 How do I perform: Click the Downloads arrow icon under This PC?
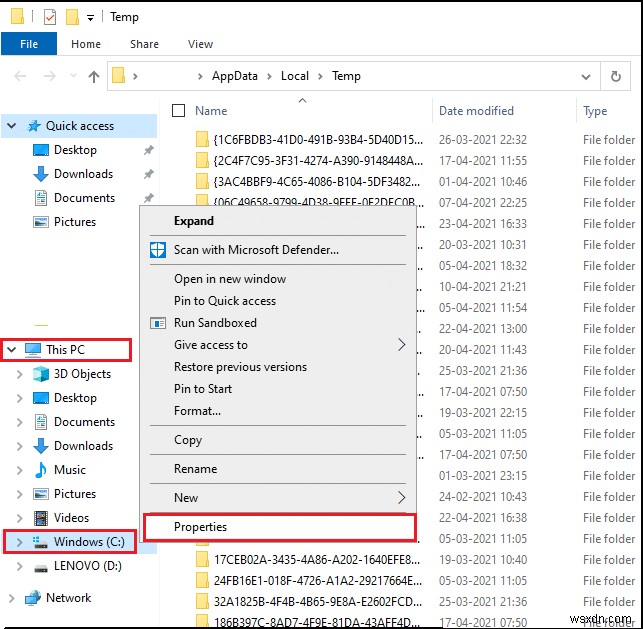coord(41,446)
